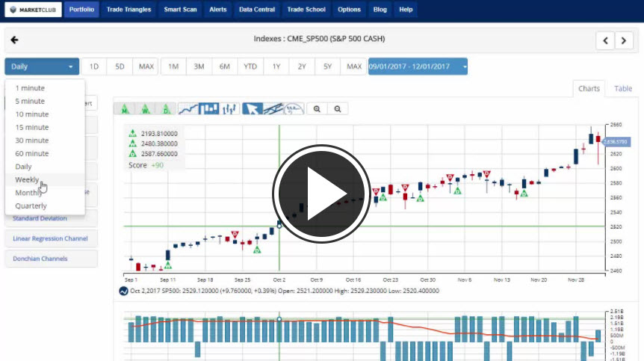Screen dimensions: 644x361
Task: Choose Quarterly interval
Action: (x=45, y=206)
